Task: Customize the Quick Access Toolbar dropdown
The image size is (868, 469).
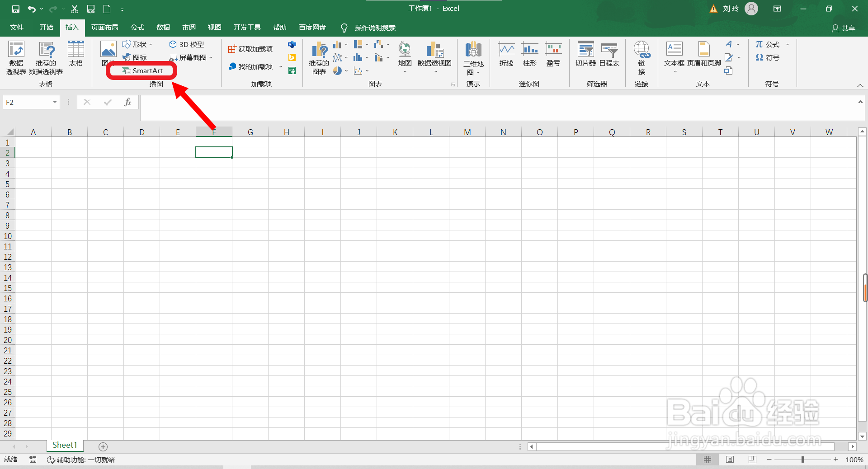Action: 122,9
